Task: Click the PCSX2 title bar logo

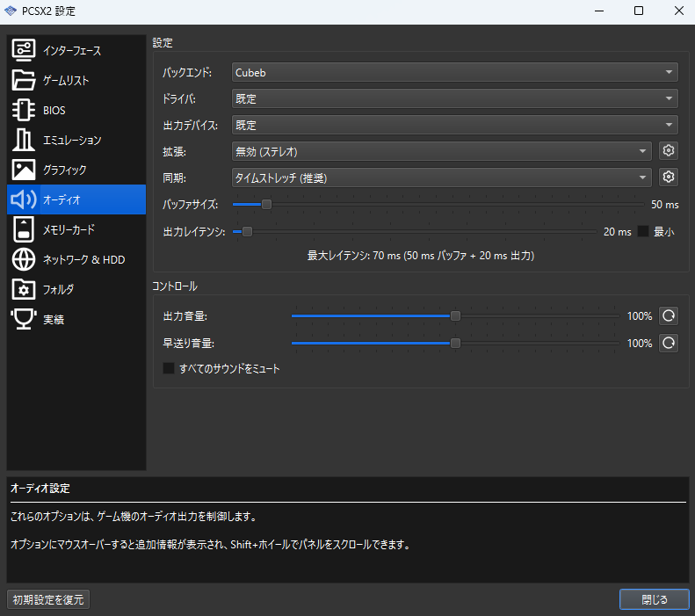Action: pyautogui.click(x=11, y=11)
